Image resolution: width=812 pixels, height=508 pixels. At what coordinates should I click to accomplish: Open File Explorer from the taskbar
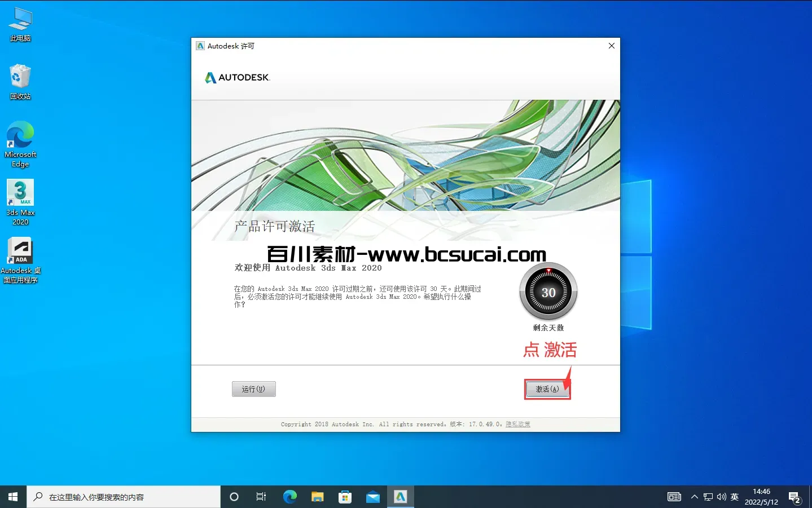point(317,497)
